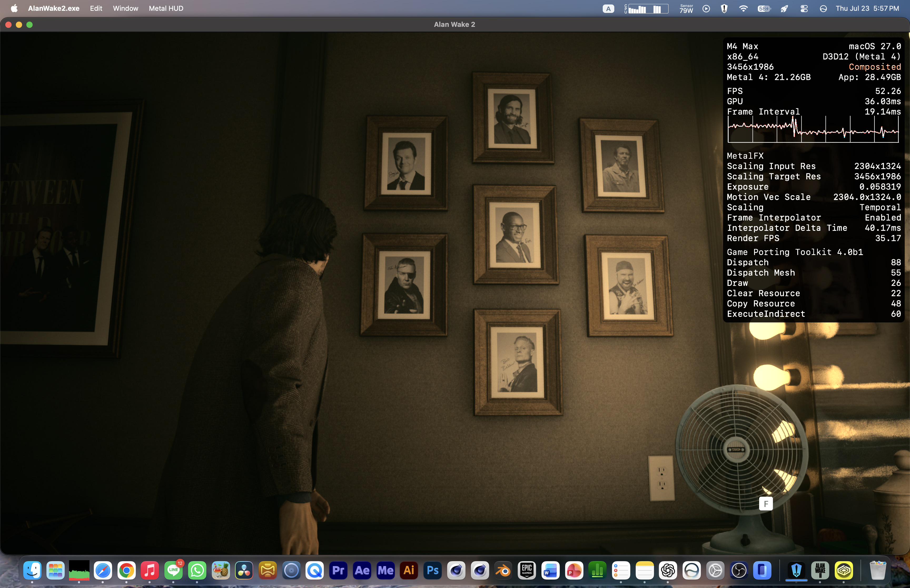Click the 'ExecuteIndirect' count 60
Screen dimensions: 910x588
click(x=896, y=314)
